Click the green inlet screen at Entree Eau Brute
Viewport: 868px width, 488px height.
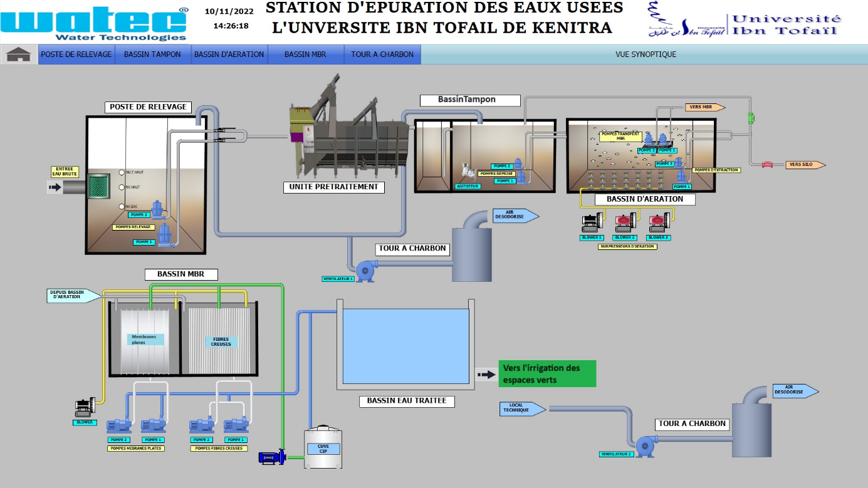(x=97, y=187)
